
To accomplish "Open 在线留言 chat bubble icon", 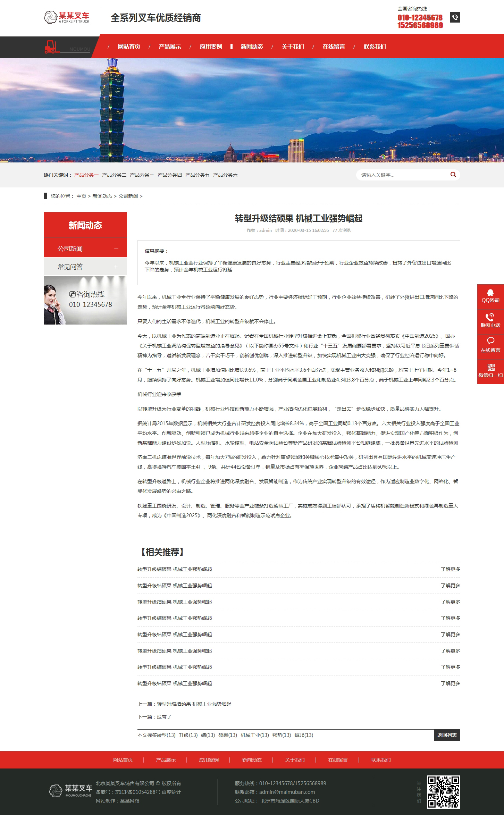I will [490, 342].
